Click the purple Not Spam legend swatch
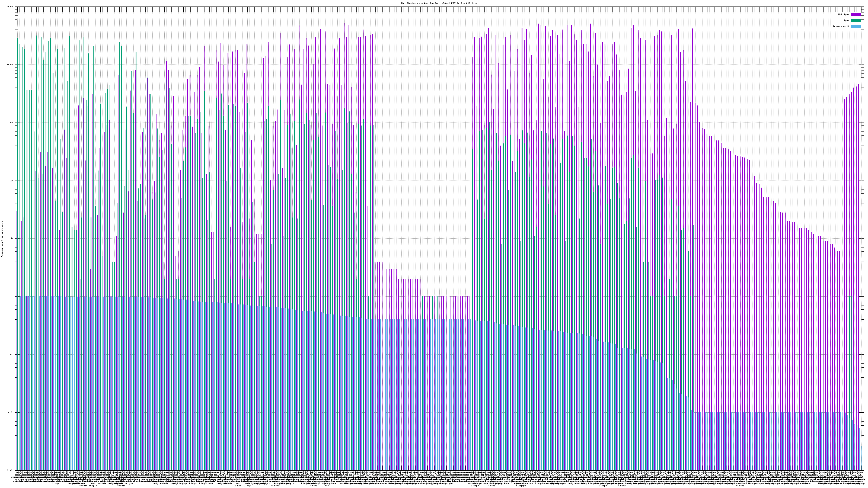This screenshot has height=488, width=868. click(856, 14)
